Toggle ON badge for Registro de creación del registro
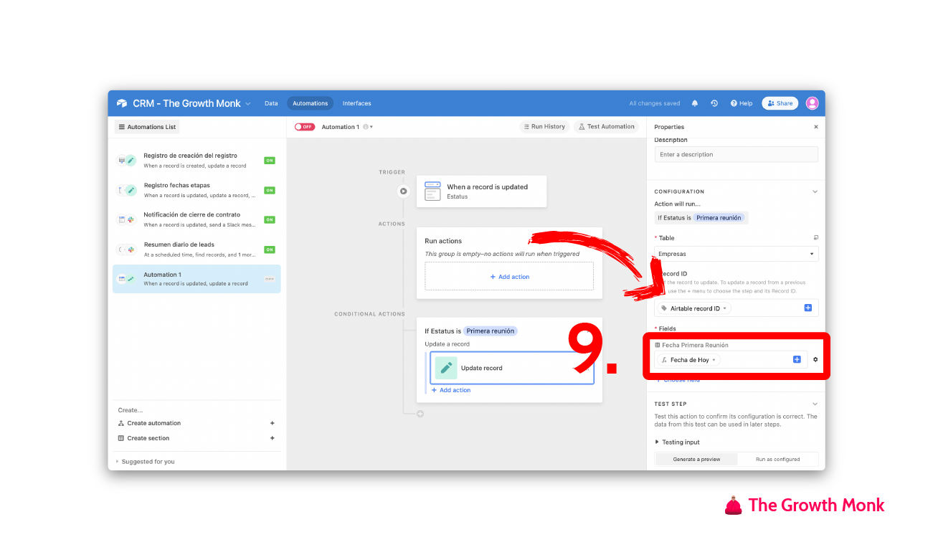The width and height of the screenshot is (933, 560). pyautogui.click(x=270, y=161)
